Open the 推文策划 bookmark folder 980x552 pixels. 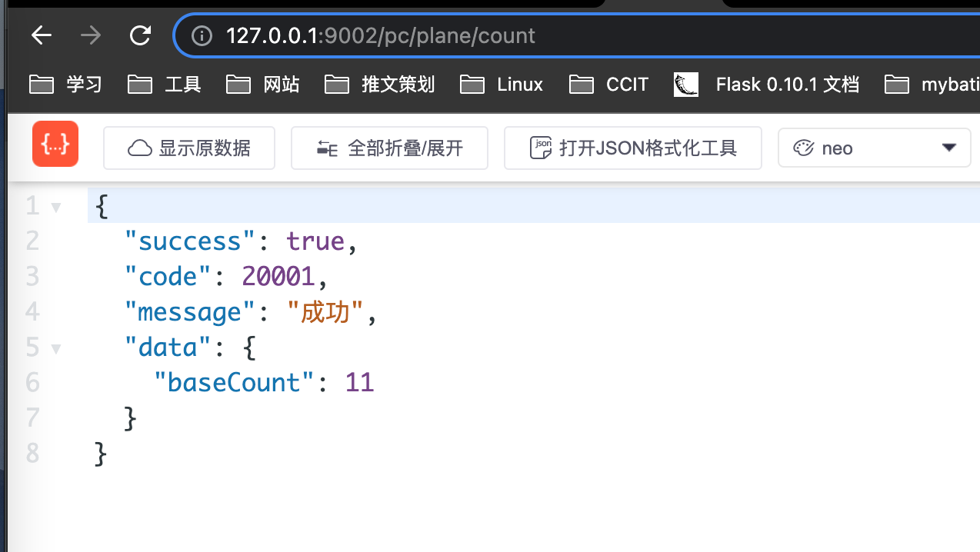coord(380,85)
